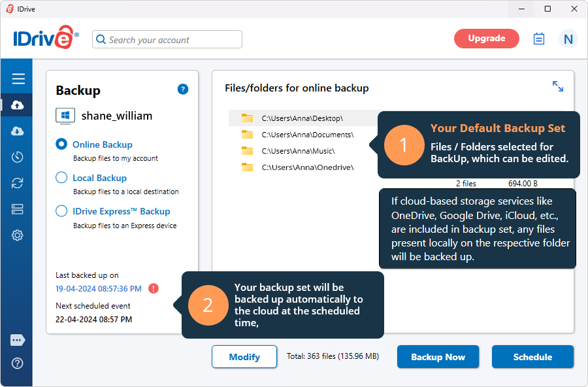Choose the IDrive Express Backup option
The width and height of the screenshot is (588, 387).
(x=61, y=211)
